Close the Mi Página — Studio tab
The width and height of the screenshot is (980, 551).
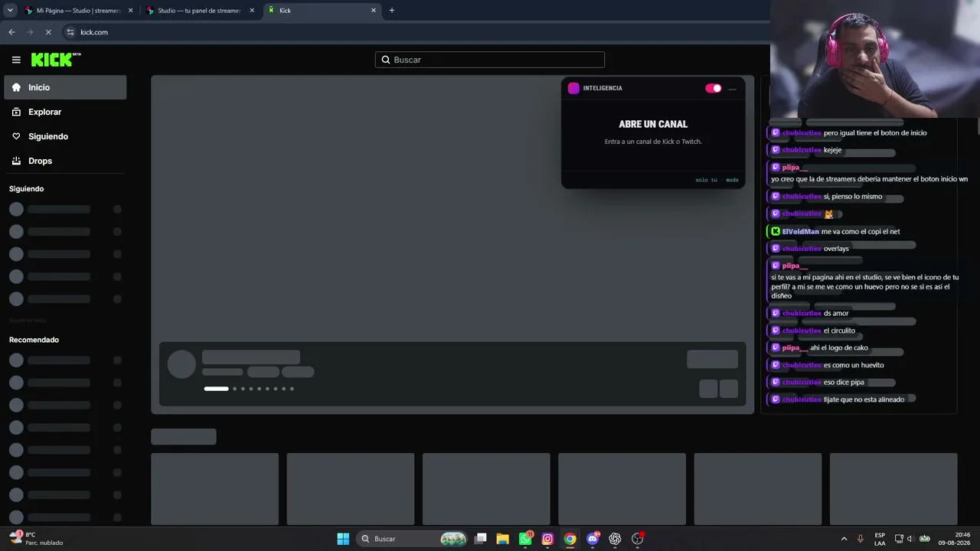[130, 11]
